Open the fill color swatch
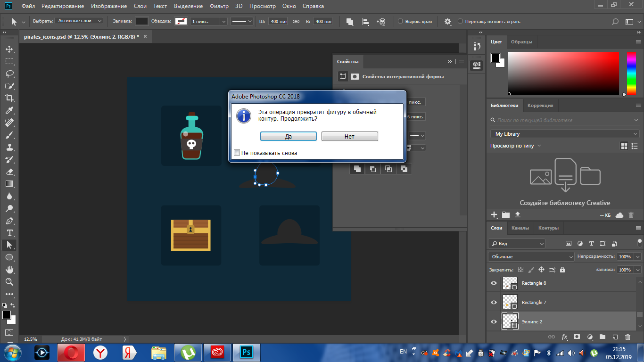 point(142,22)
